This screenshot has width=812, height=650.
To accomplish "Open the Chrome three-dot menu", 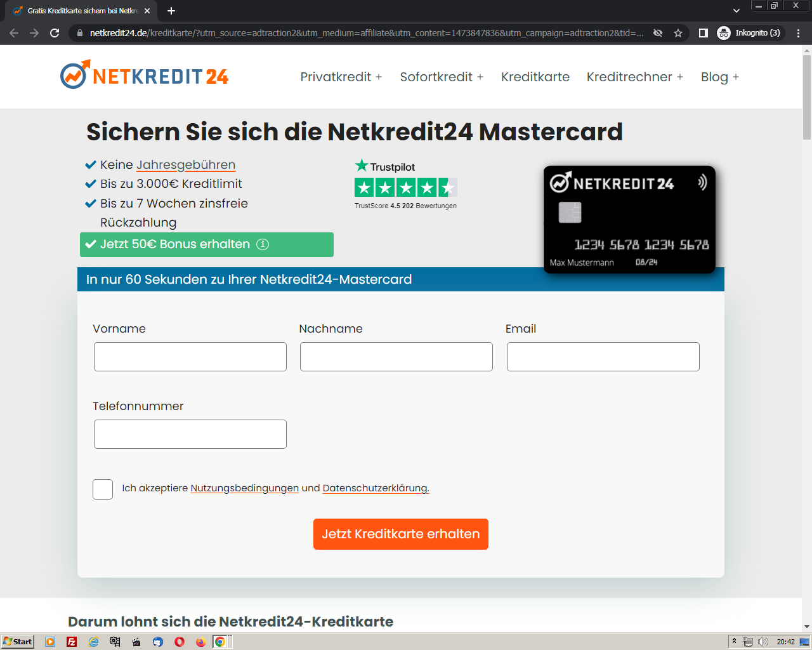I will pyautogui.click(x=798, y=33).
